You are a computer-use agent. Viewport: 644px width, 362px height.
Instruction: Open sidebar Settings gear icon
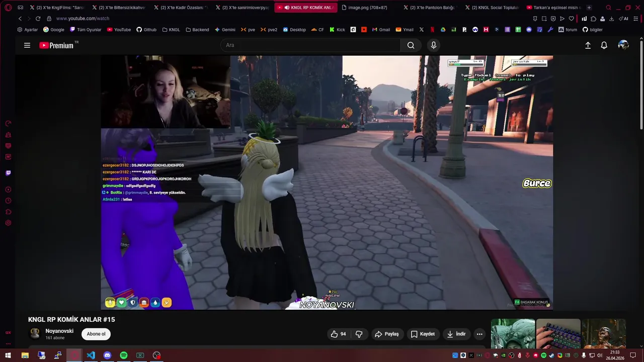click(x=8, y=223)
